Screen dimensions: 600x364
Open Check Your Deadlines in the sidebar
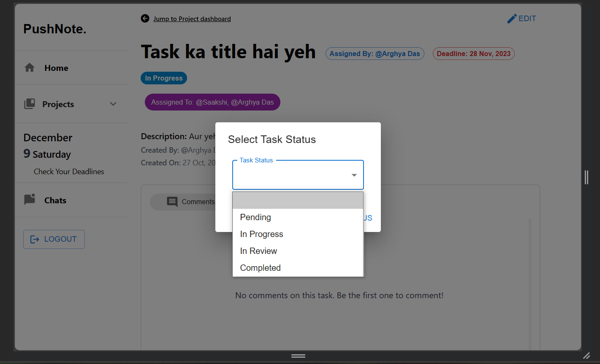pyautogui.click(x=68, y=171)
